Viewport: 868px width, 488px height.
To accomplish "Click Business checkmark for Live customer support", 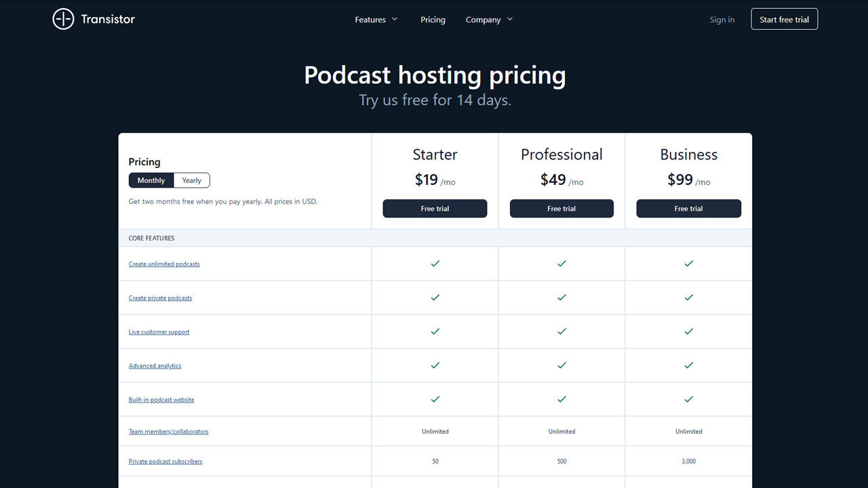I will [x=689, y=331].
